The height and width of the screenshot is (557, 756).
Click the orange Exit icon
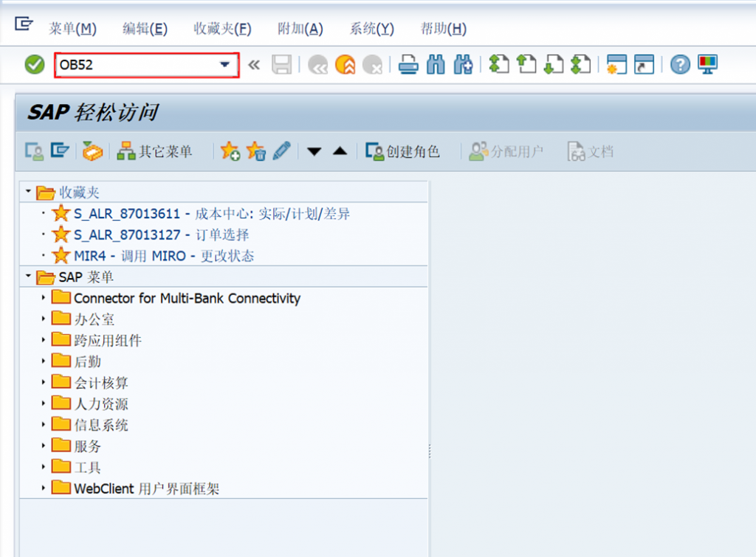coord(346,65)
